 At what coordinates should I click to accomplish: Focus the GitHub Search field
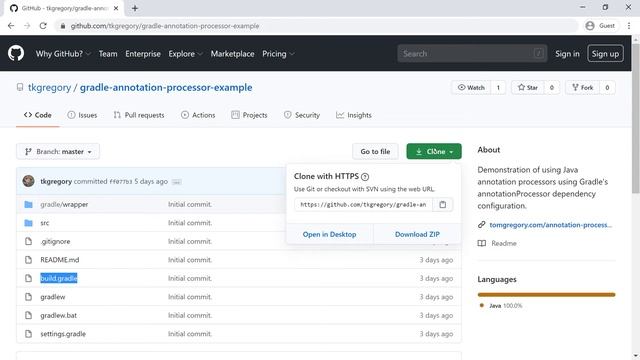pyautogui.click(x=472, y=53)
